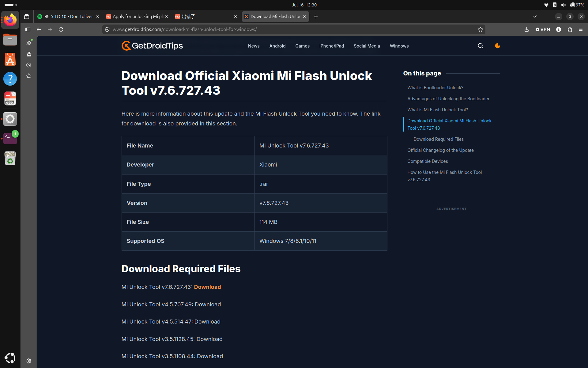
Task: Download Mi Unlock Tool v7.6.727.43
Action: click(207, 287)
